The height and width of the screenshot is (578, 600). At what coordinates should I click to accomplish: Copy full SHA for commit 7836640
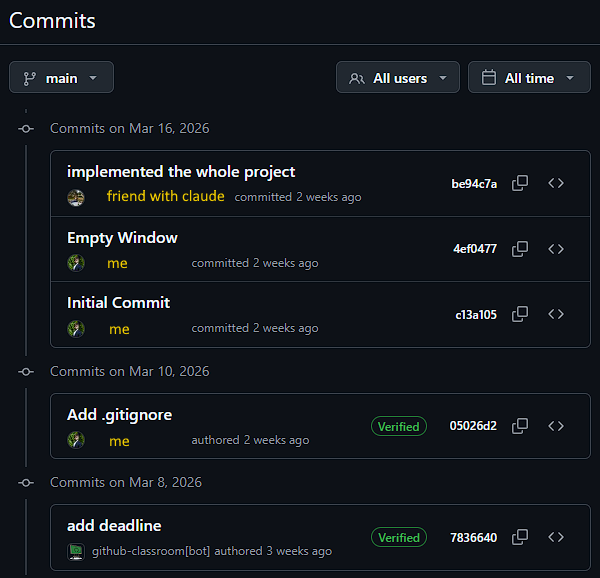[x=520, y=537]
